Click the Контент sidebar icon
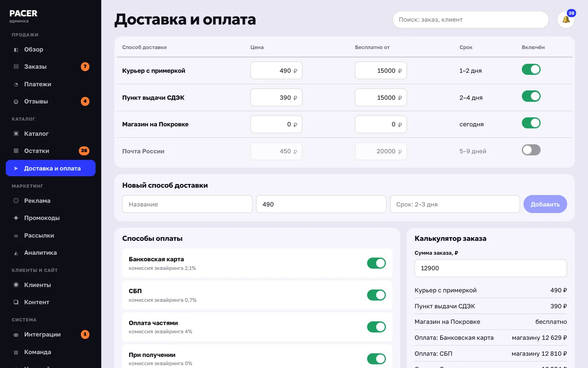This screenshot has width=588, height=368. click(16, 302)
